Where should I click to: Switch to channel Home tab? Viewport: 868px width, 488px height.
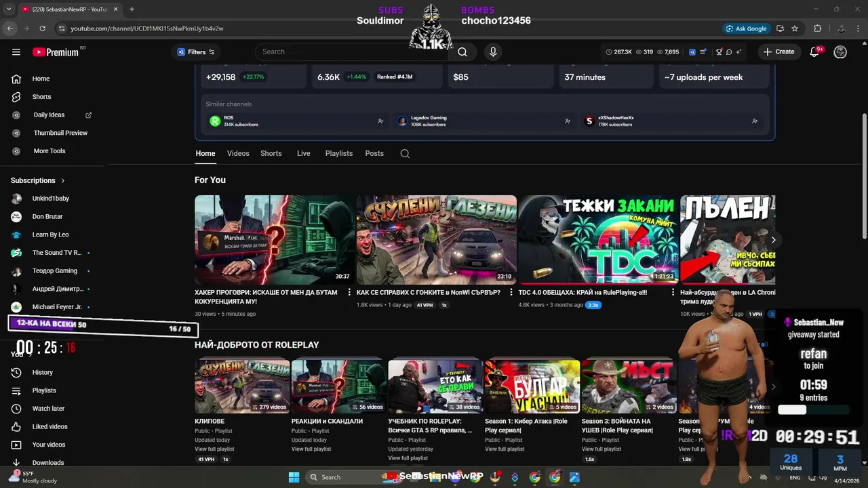[205, 154]
